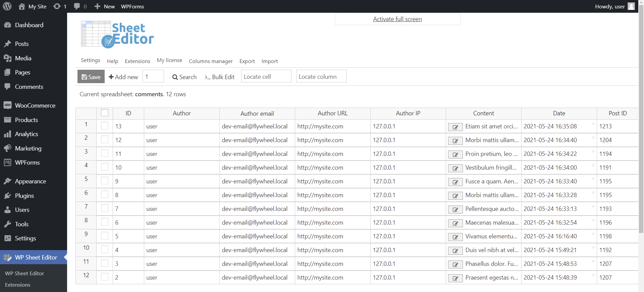
Task: Click the Search button
Action: pos(184,77)
